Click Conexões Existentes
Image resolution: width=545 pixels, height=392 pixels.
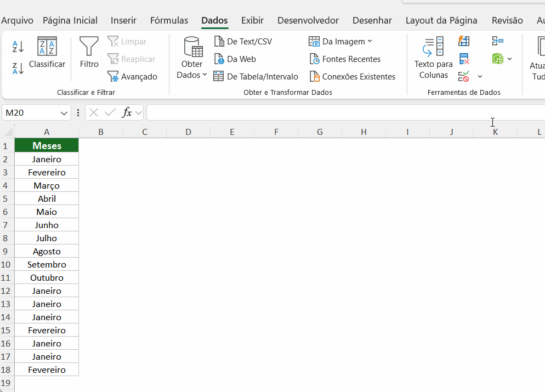pyautogui.click(x=353, y=76)
